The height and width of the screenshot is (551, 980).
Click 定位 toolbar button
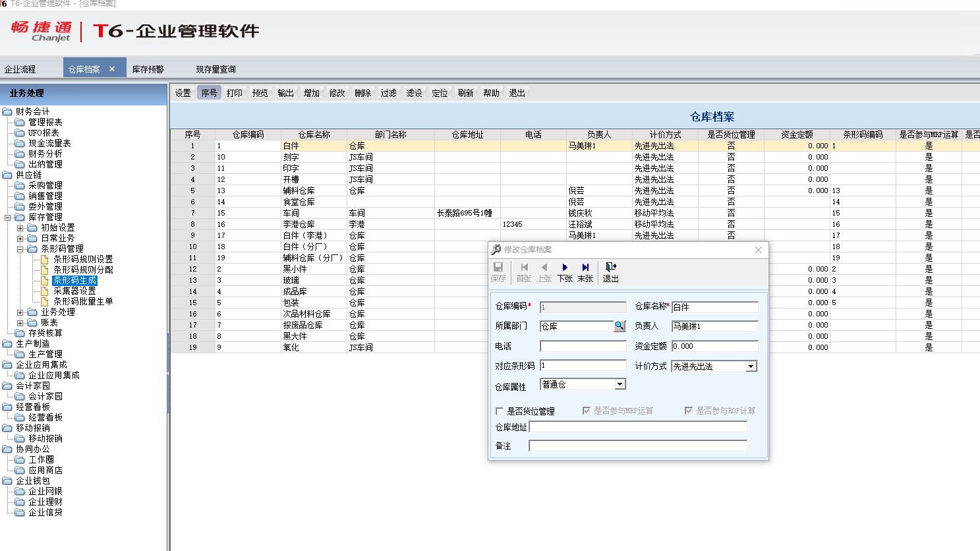tap(440, 93)
